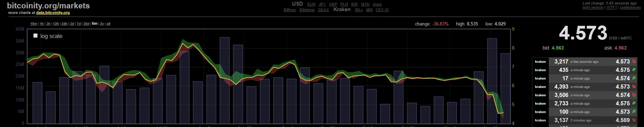Switch exchange to GDAX

pyautogui.click(x=323, y=10)
